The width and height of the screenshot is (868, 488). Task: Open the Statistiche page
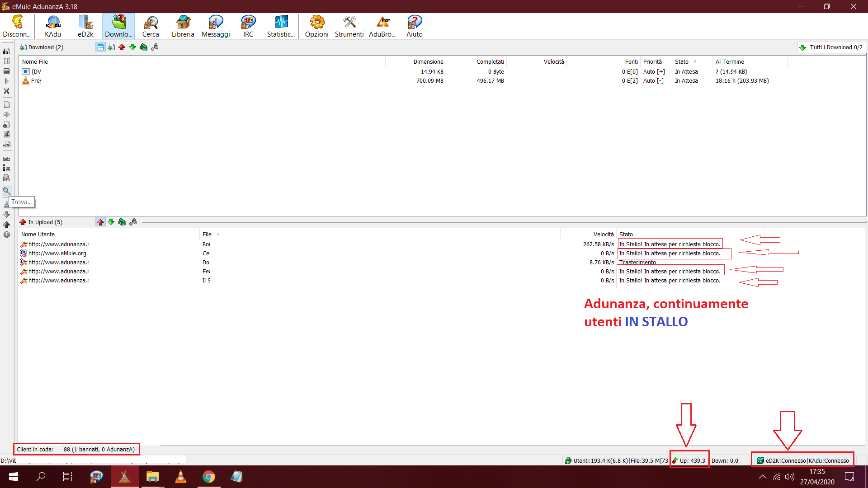pos(281,26)
